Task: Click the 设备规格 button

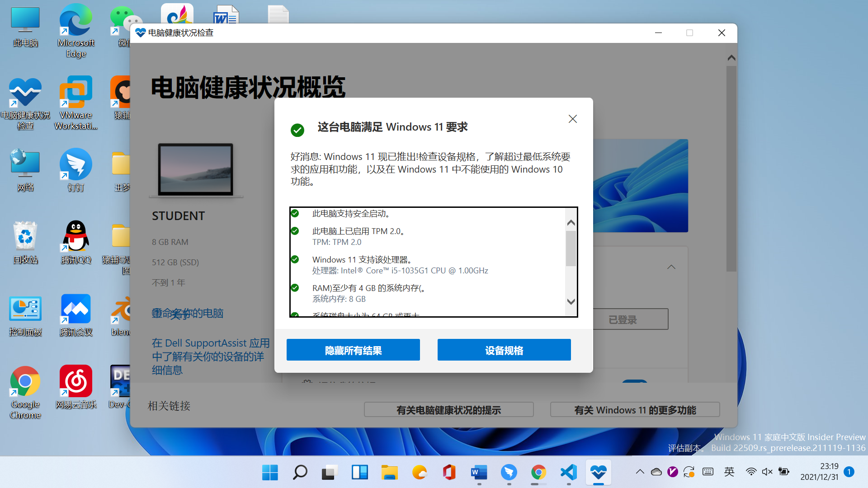Action: tap(504, 350)
